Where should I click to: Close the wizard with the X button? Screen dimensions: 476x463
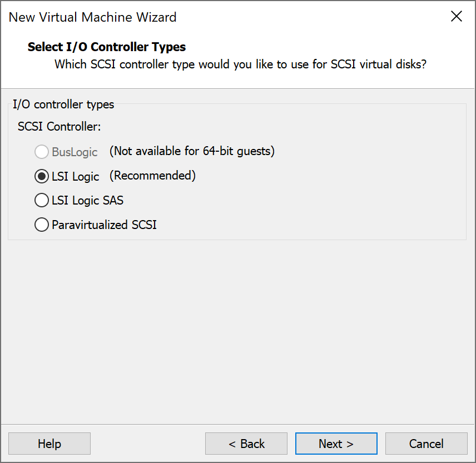(457, 16)
